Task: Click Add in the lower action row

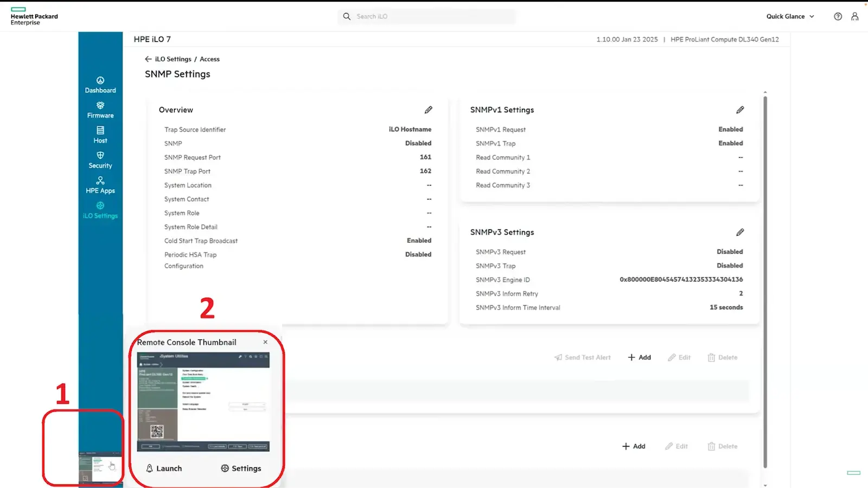Action: point(634,446)
